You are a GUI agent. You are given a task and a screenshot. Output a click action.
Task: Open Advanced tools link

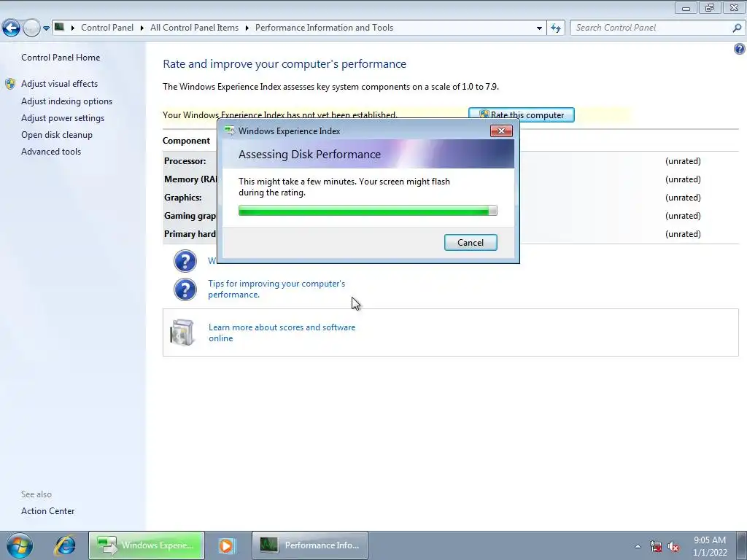[51, 151]
